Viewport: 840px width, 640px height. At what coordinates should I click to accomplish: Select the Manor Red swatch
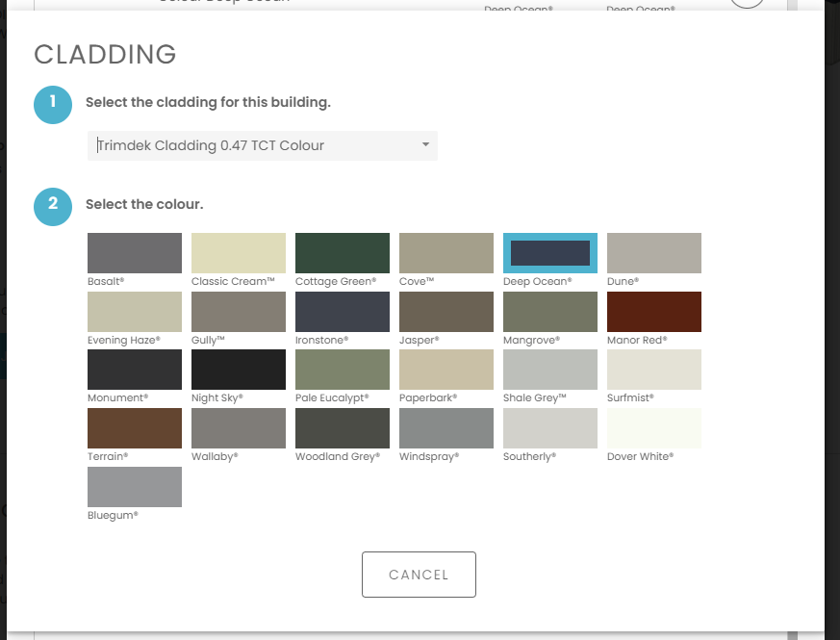coord(654,312)
